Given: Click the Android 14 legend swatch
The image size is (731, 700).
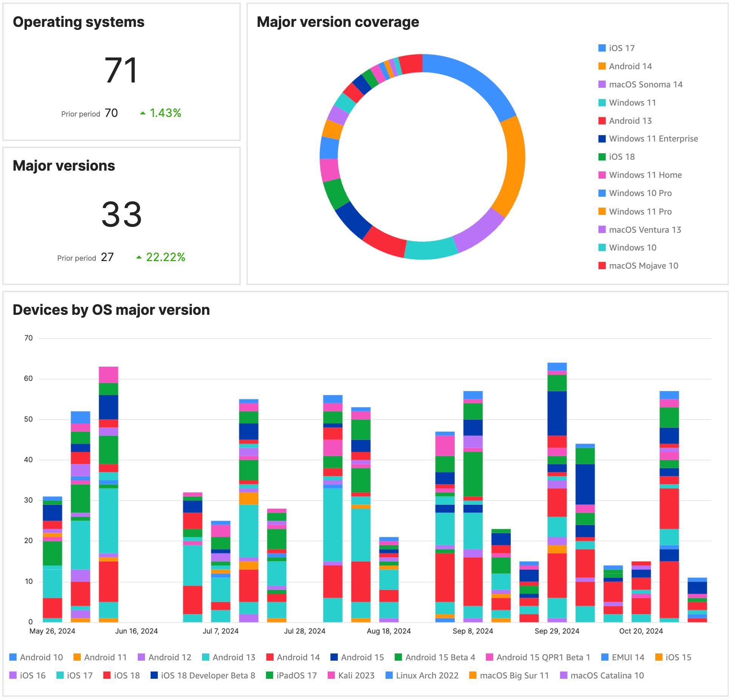Looking at the screenshot, I should (601, 66).
